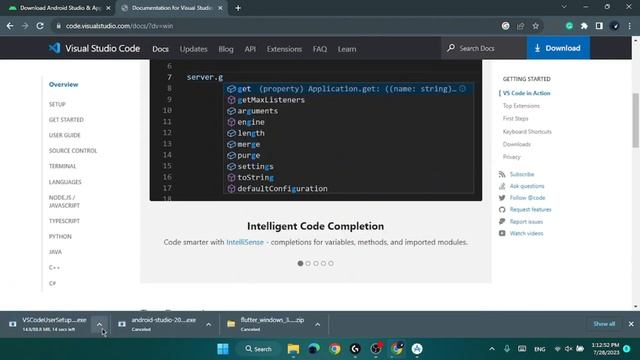Open the tab search dropdown

click(564, 7)
